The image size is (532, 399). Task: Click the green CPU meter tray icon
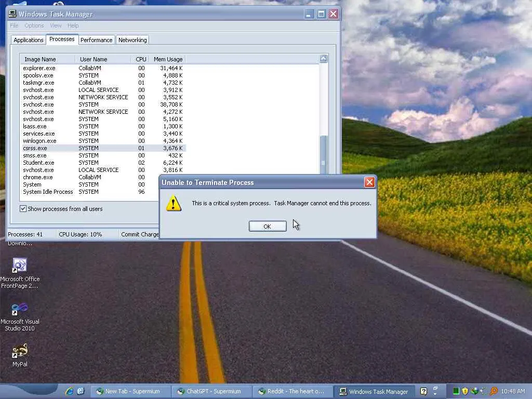[x=456, y=391]
